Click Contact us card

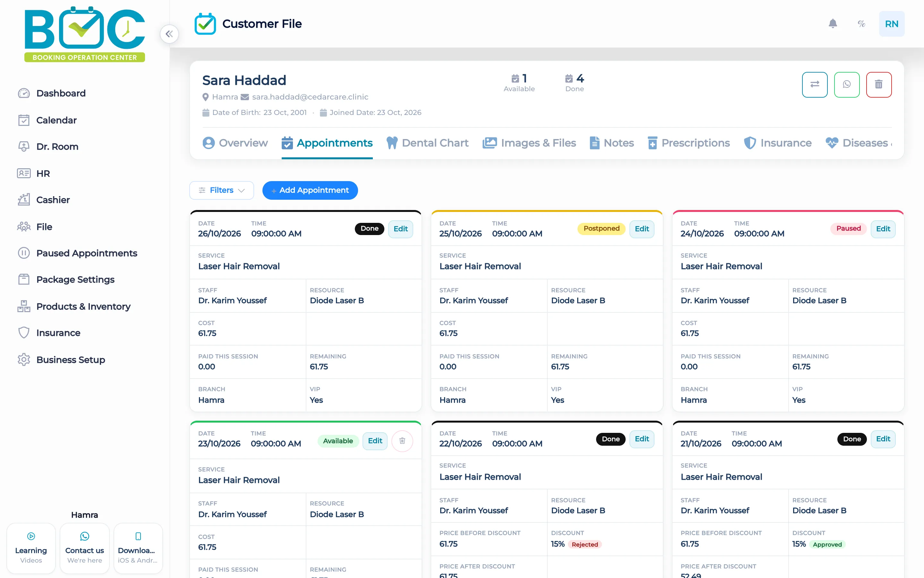pos(84,548)
